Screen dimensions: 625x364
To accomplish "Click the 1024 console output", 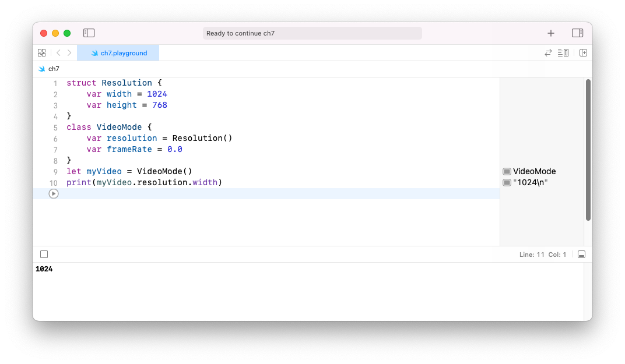I will click(44, 269).
